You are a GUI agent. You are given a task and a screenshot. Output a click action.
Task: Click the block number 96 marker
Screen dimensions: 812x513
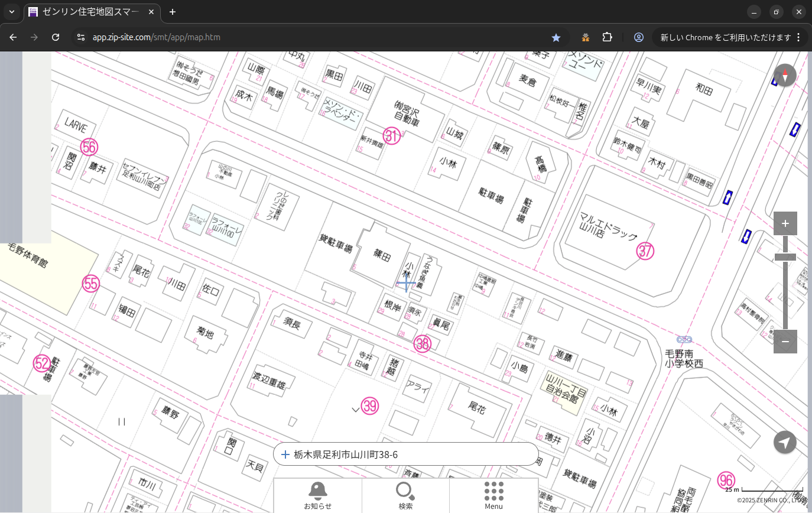(726, 480)
